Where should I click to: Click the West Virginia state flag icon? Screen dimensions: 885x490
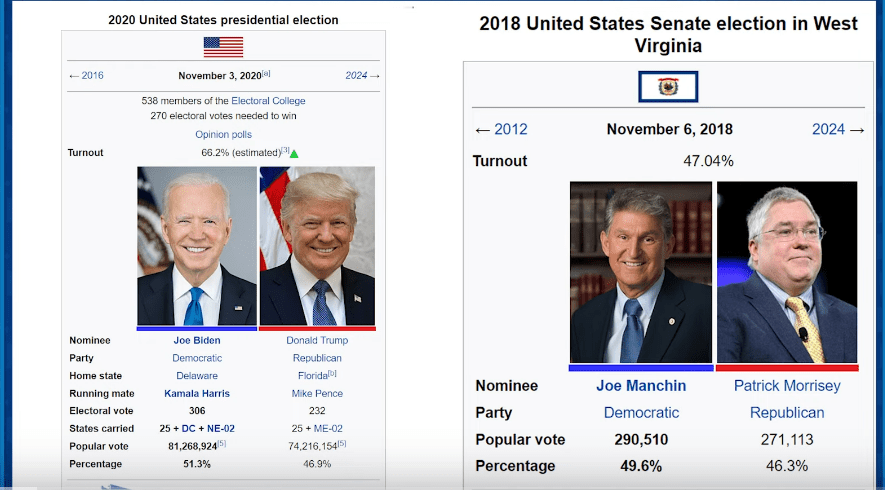(668, 87)
